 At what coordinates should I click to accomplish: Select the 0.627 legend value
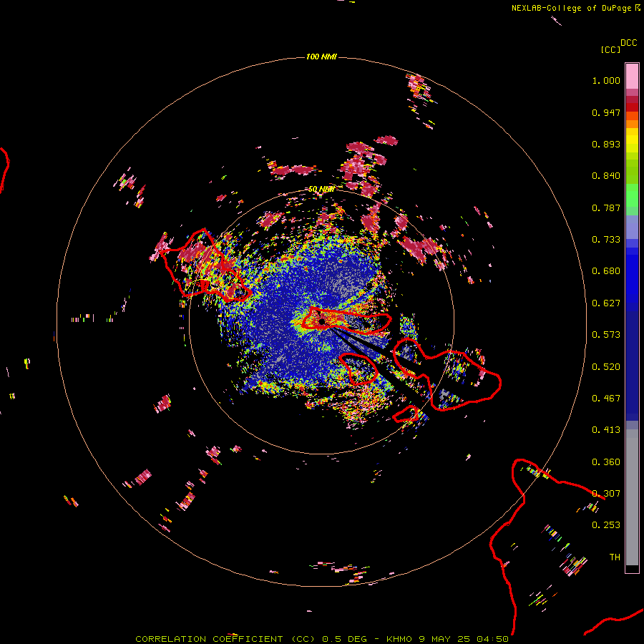pyautogui.click(x=606, y=303)
